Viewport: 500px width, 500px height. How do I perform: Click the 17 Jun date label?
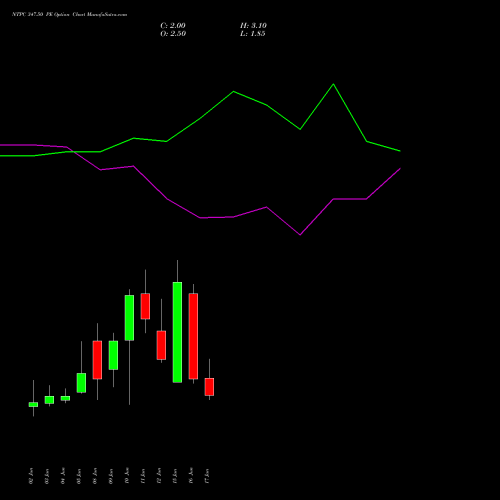click(x=207, y=476)
